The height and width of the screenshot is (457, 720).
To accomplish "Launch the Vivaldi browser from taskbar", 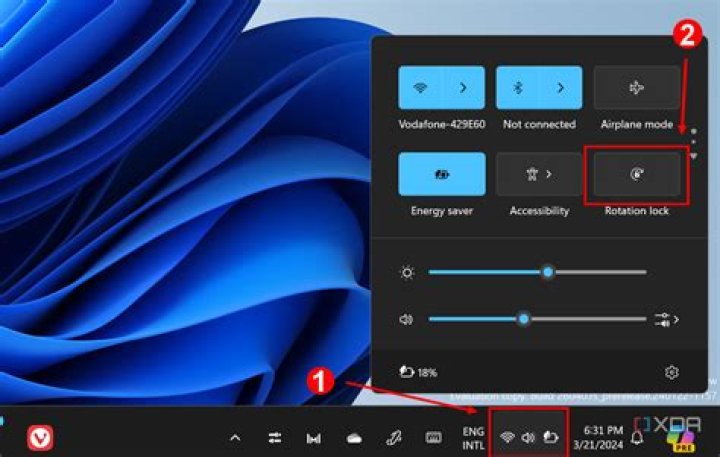I will tap(40, 437).
